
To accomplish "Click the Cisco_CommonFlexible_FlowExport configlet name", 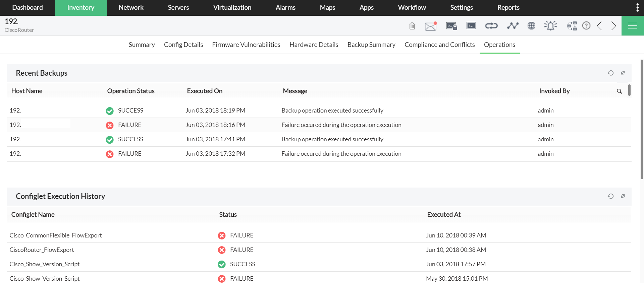I will tap(56, 235).
